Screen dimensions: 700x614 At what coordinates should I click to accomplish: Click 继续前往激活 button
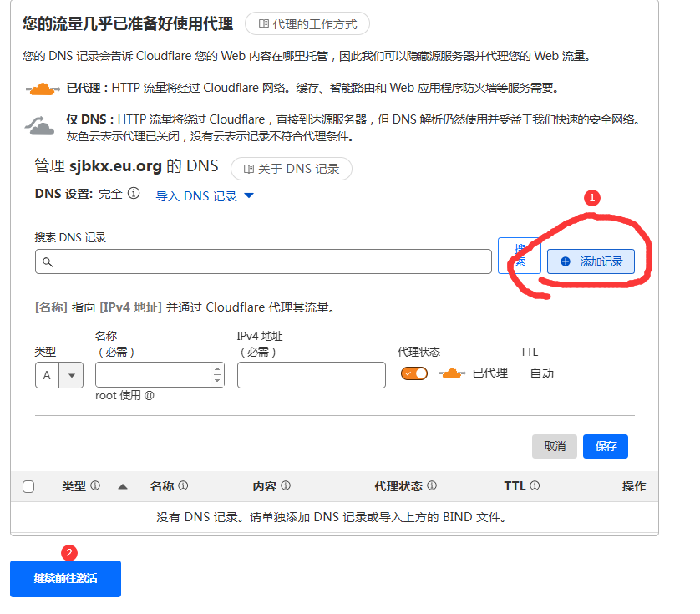[66, 579]
